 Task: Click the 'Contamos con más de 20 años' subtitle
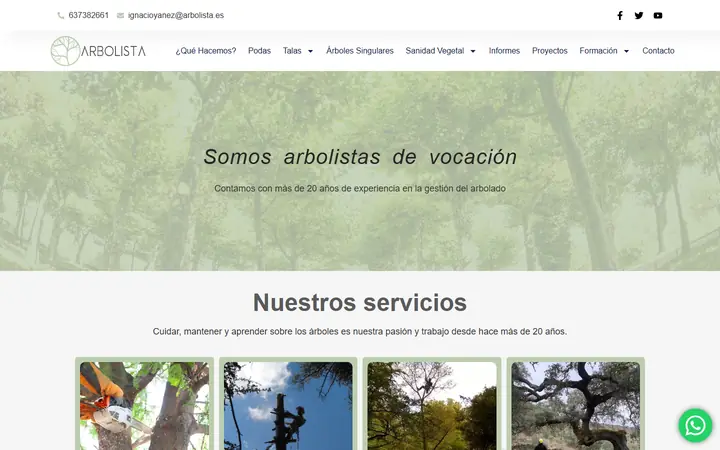[360, 189]
